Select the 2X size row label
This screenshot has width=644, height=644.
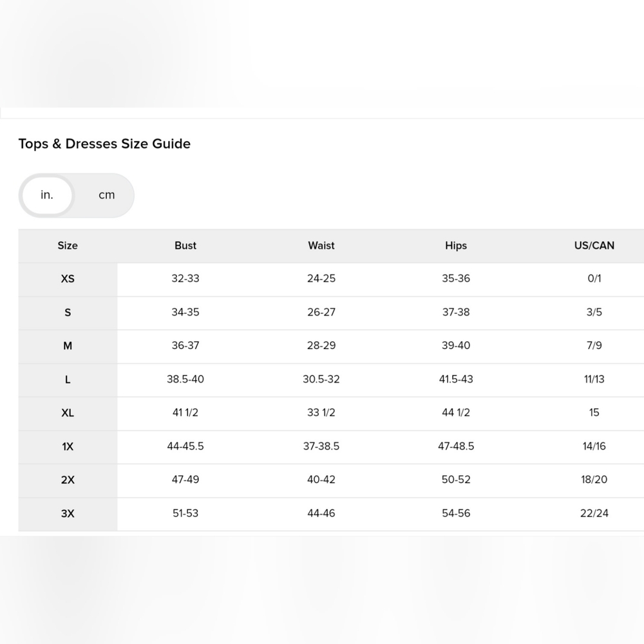pos(68,480)
